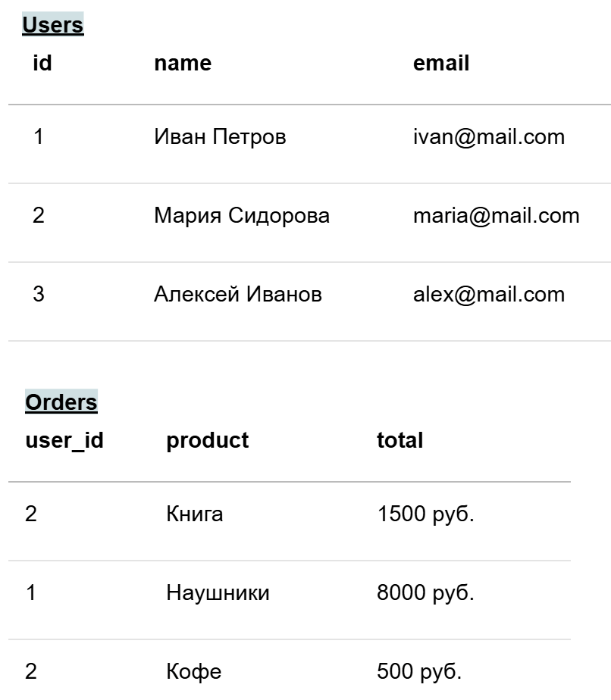The width and height of the screenshot is (611, 700).
Task: Select the Иван Петров name cell
Action: (x=220, y=137)
